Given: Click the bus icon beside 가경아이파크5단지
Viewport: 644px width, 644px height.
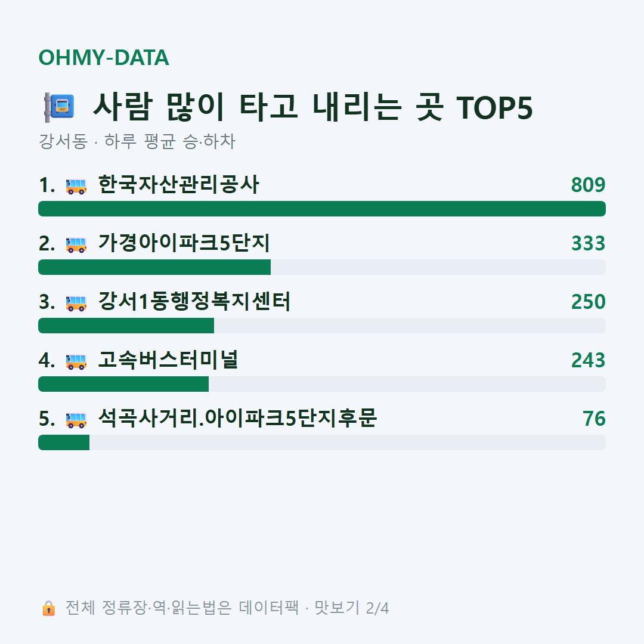Looking at the screenshot, I should tap(76, 244).
